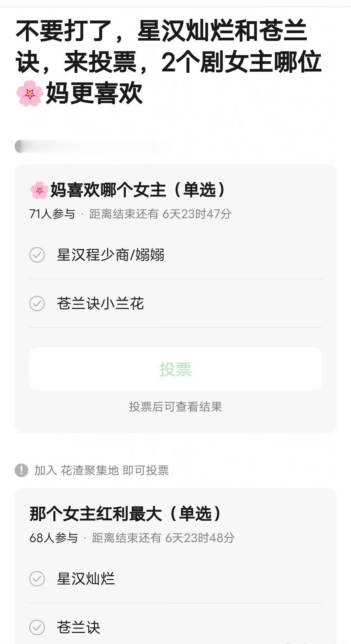The height and width of the screenshot is (644, 351).
Task: Click the 71人参与 participation info line
Action: (130, 214)
